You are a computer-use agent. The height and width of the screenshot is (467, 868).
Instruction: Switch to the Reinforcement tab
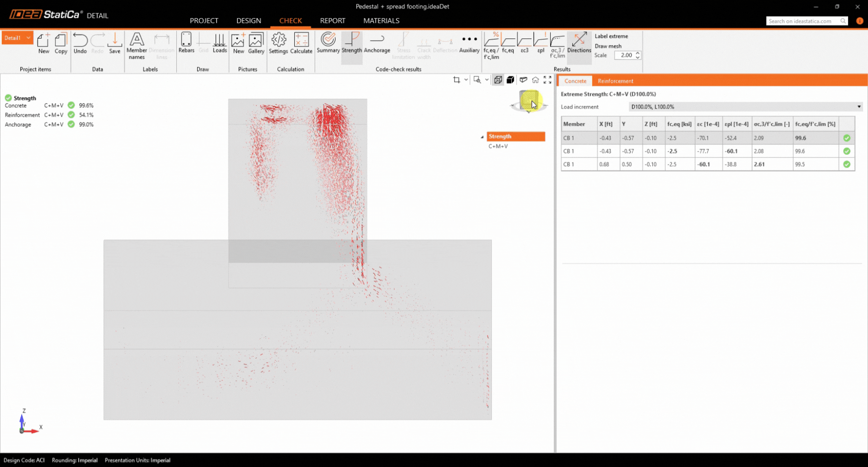coord(615,81)
